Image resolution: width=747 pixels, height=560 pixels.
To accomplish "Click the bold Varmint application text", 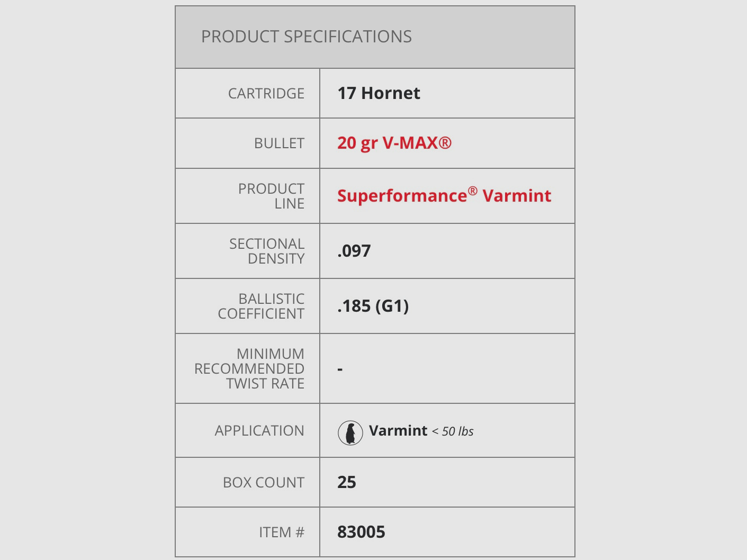I will pyautogui.click(x=398, y=431).
